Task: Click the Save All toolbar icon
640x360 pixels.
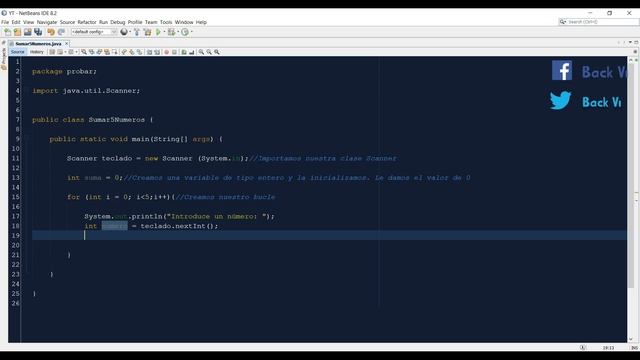Action: (x=38, y=32)
